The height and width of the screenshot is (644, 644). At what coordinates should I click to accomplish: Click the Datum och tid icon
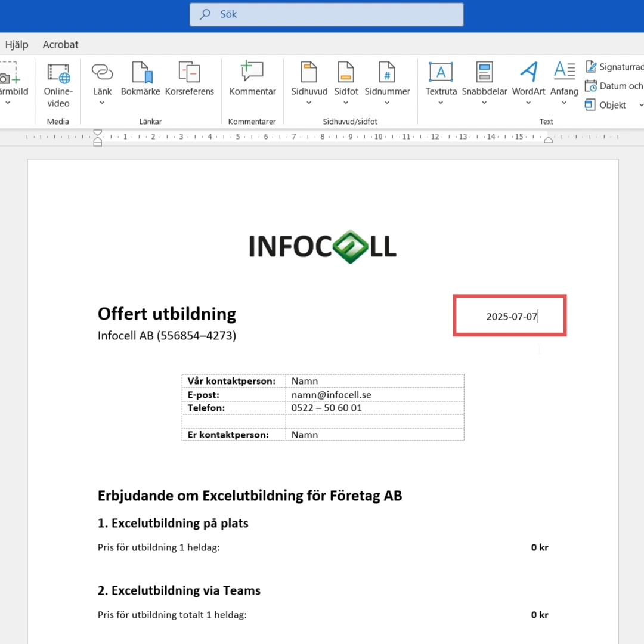tap(590, 86)
